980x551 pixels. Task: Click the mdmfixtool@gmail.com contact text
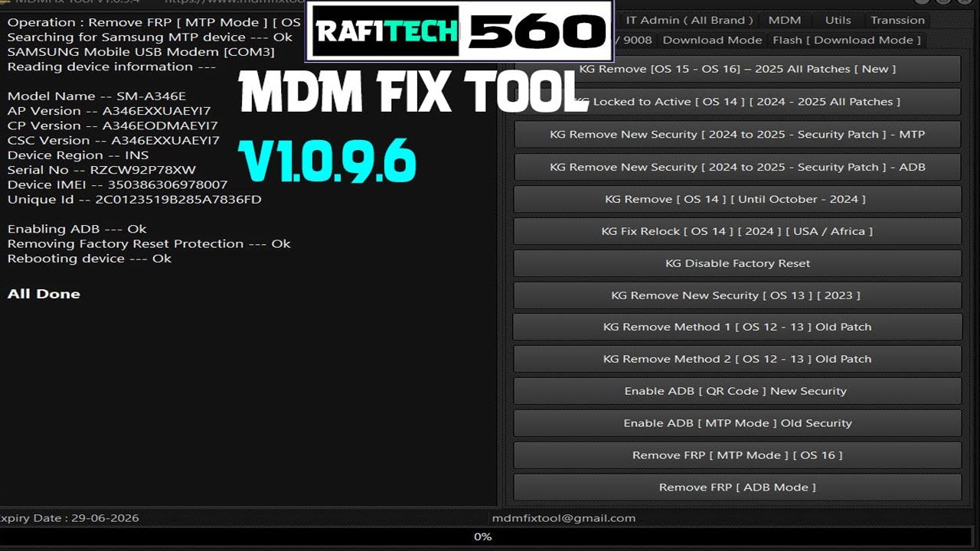coord(563,518)
